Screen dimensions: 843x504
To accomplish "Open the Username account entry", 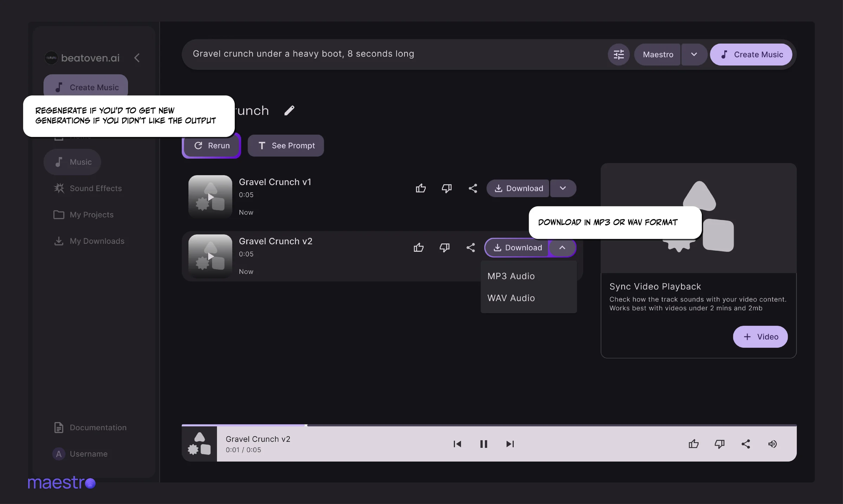I will click(x=80, y=454).
